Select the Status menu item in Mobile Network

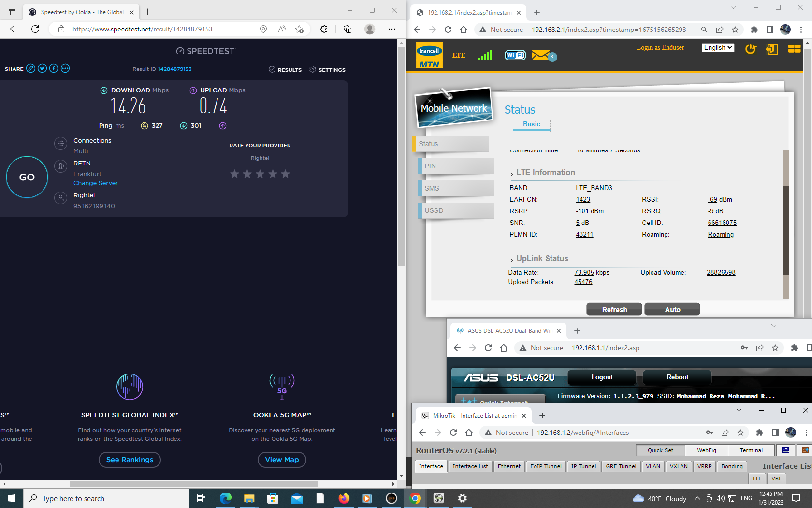(450, 144)
